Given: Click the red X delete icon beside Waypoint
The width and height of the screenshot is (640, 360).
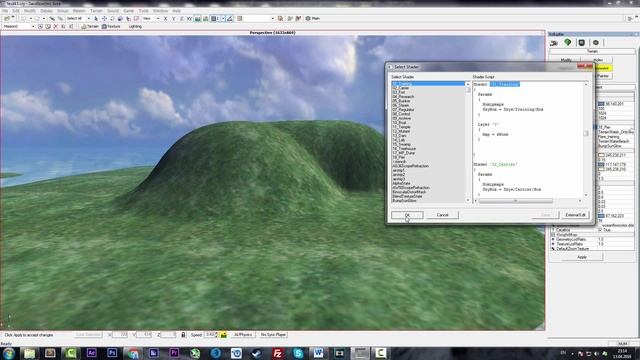Looking at the screenshot, I should click(x=56, y=27).
